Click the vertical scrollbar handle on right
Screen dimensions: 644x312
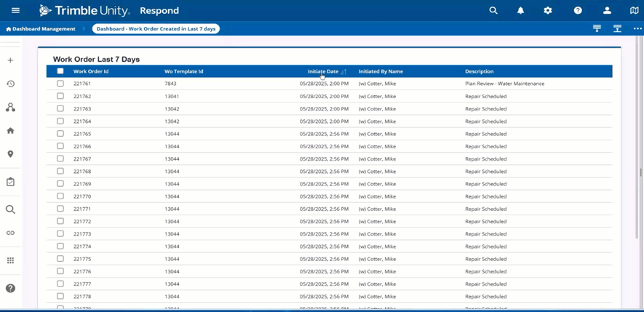[640, 172]
